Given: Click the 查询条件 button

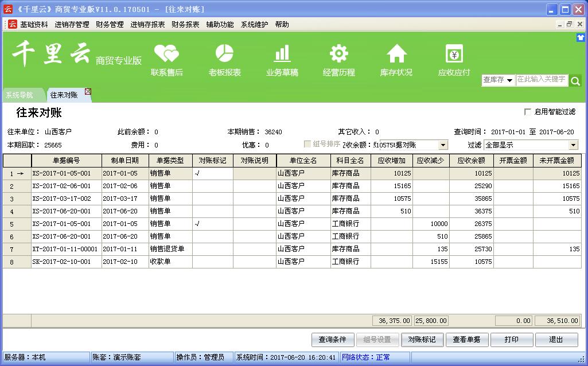Looking at the screenshot, I should pos(333,340).
